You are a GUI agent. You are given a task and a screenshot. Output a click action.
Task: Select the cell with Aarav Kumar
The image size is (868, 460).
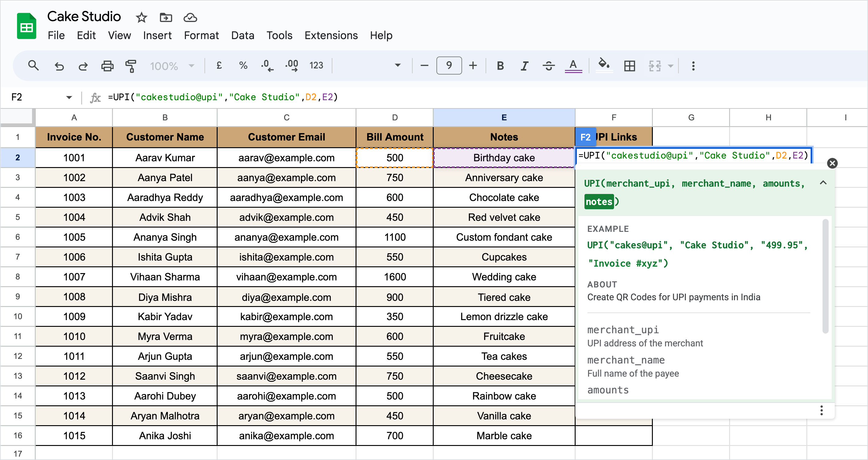pos(165,158)
